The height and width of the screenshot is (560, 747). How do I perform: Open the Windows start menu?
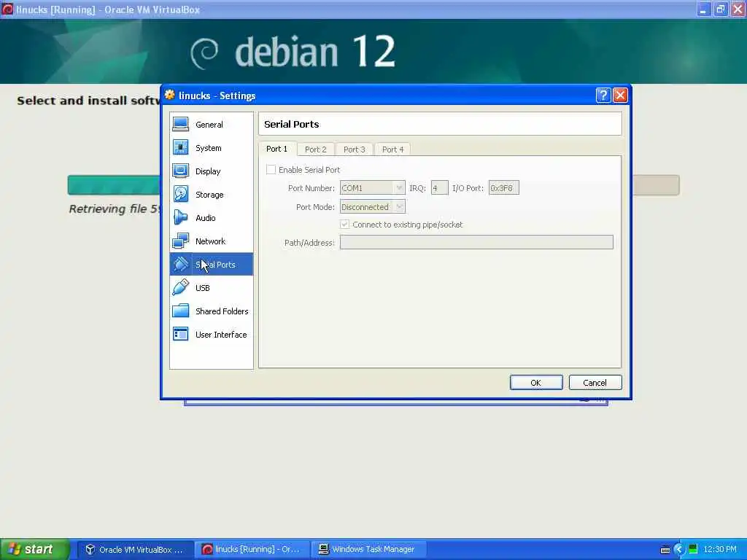[34, 549]
